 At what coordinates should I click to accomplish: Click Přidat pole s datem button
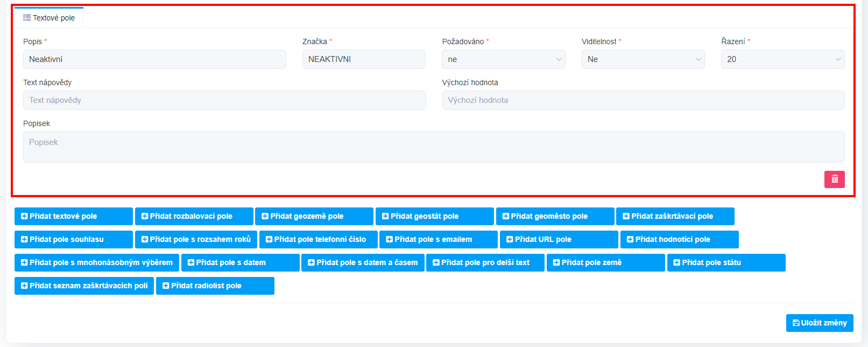coord(241,262)
